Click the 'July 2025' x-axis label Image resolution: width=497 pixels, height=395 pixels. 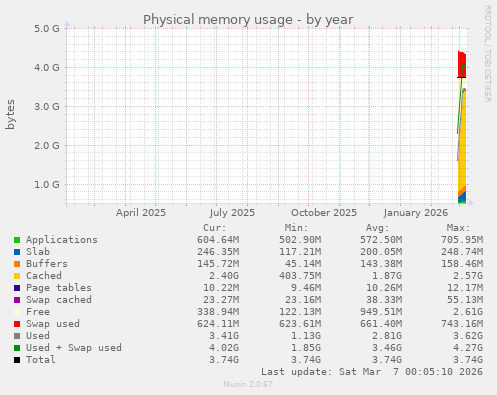(x=232, y=213)
